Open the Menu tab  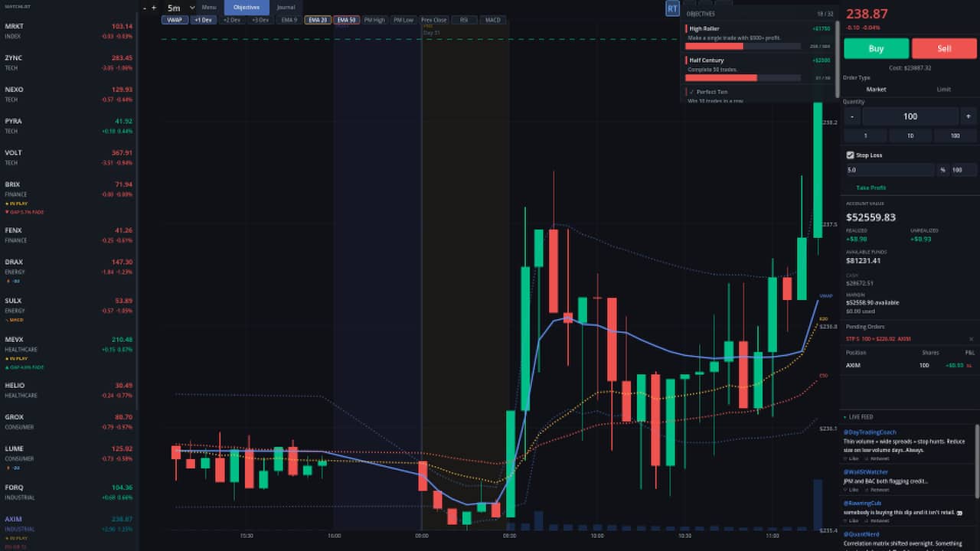pos(208,8)
